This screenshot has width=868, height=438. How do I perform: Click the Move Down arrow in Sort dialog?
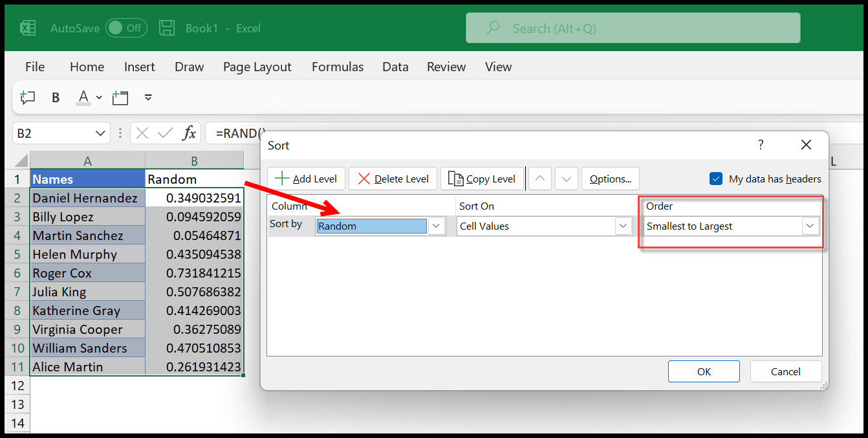pos(566,179)
